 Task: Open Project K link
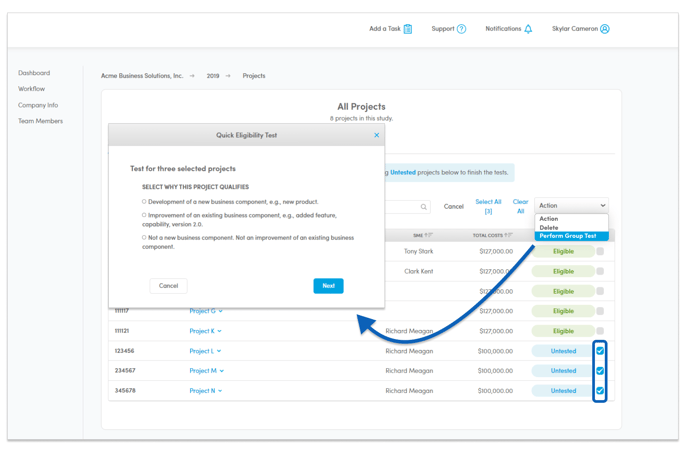202,331
